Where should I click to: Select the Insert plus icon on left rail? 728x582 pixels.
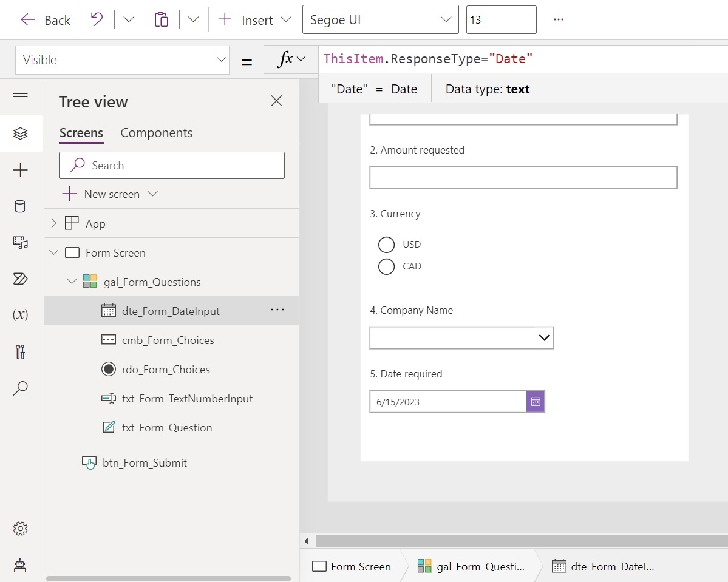[x=20, y=170]
